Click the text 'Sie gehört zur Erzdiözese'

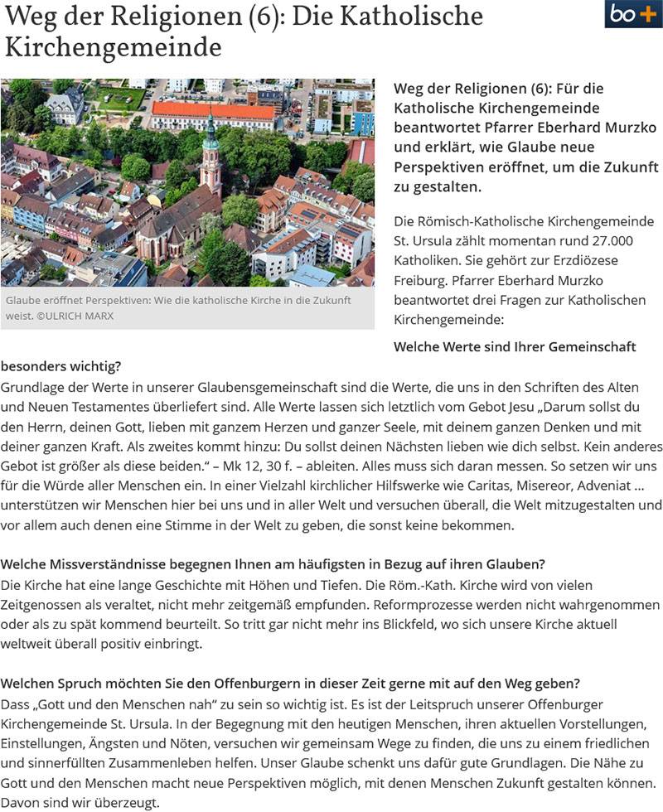point(541,260)
